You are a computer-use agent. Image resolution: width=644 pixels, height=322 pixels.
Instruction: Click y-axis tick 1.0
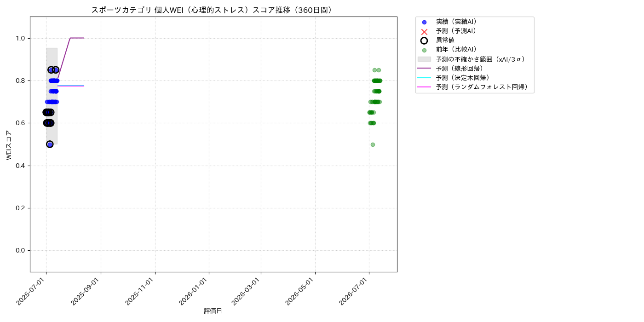point(21,38)
